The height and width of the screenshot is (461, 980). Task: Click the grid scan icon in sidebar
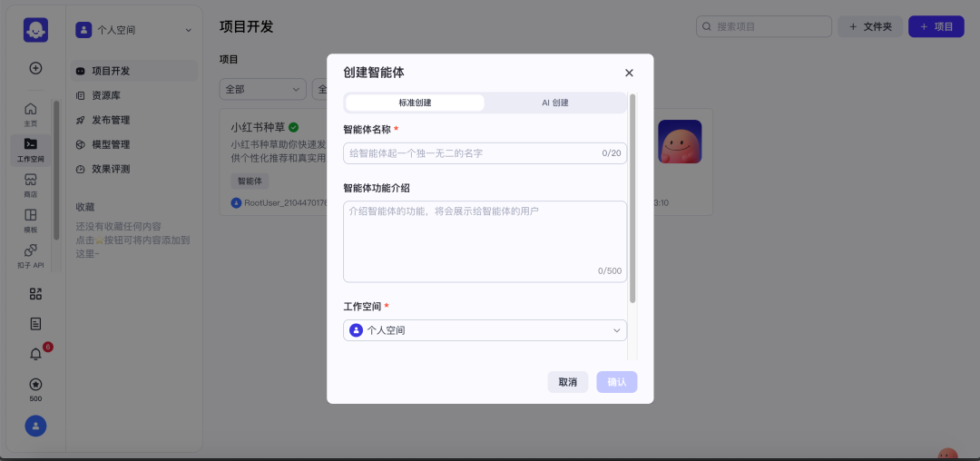35,294
